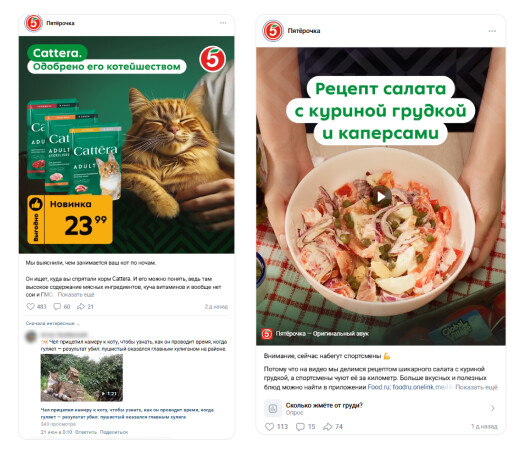Like the Cattera cat food post
525x454 pixels.
[30, 306]
